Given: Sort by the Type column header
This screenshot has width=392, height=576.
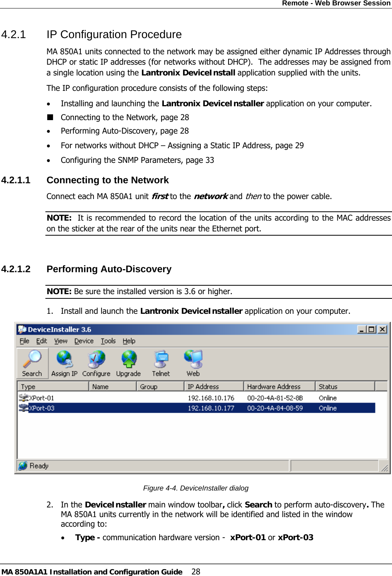Looking at the screenshot, I should point(53,386).
